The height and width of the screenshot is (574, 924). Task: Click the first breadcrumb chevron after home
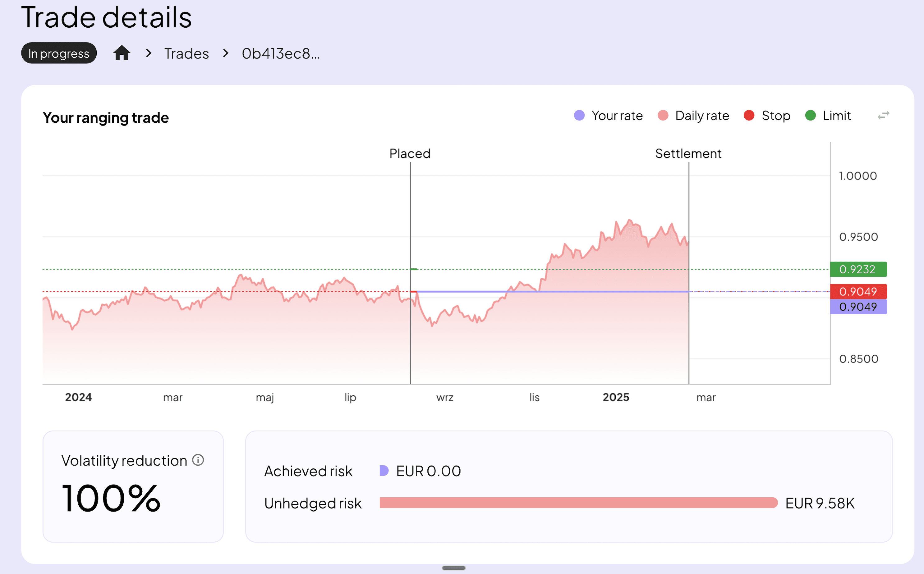[149, 53]
